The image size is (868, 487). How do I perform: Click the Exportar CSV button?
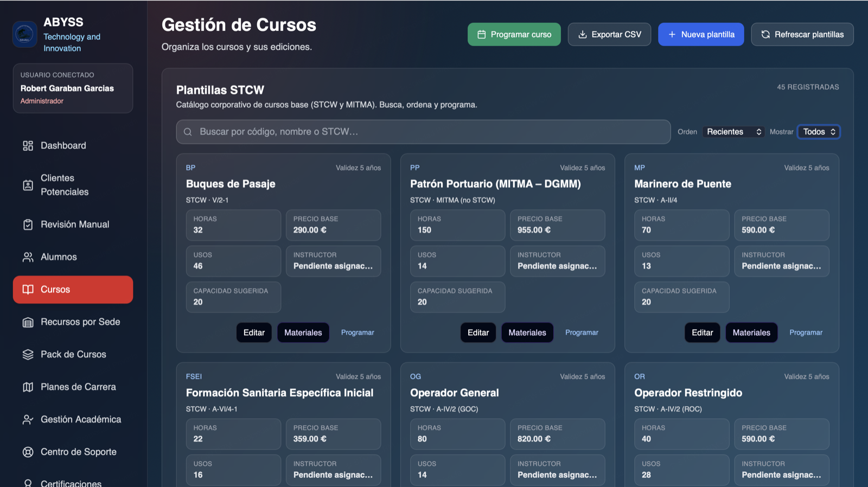[x=609, y=35]
